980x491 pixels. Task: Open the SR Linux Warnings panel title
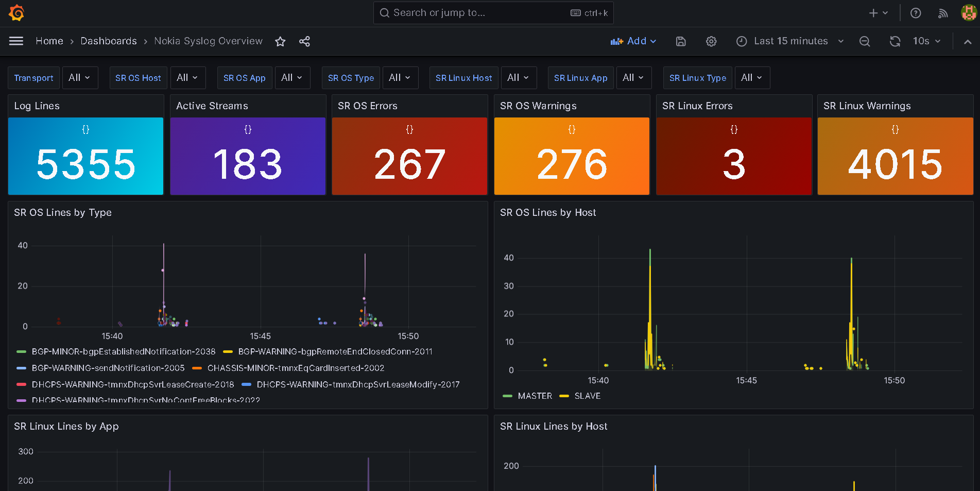click(x=867, y=106)
